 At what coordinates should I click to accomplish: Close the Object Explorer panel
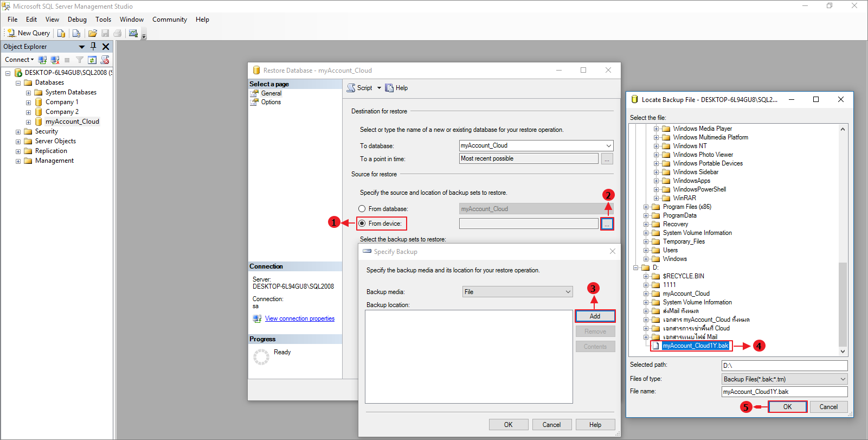click(x=106, y=47)
